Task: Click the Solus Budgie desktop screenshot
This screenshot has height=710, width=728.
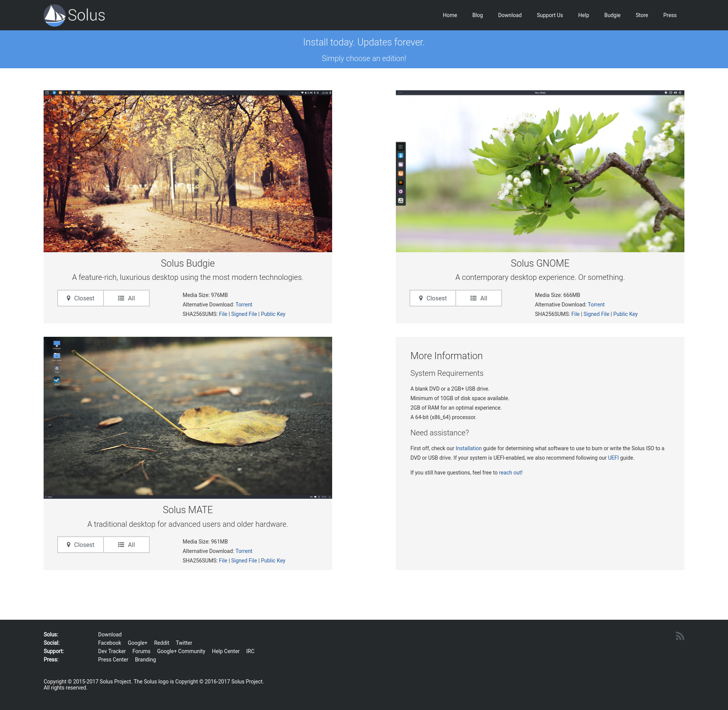Action: (x=188, y=171)
